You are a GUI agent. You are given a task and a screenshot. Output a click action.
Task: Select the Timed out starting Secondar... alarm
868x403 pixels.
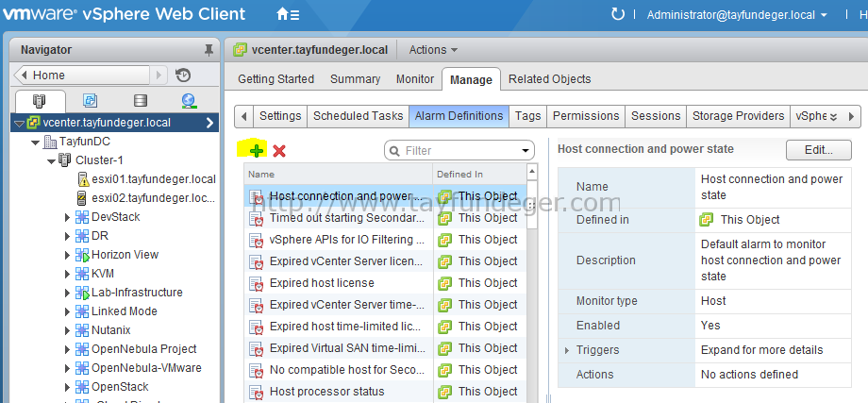point(385,218)
